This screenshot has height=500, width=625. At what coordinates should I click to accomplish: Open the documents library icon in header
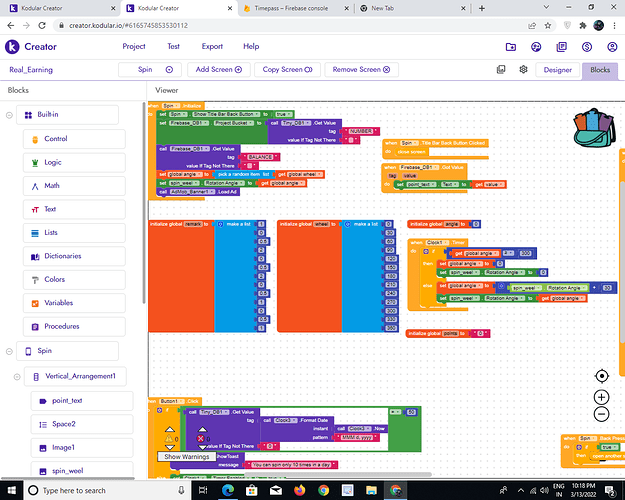point(561,47)
